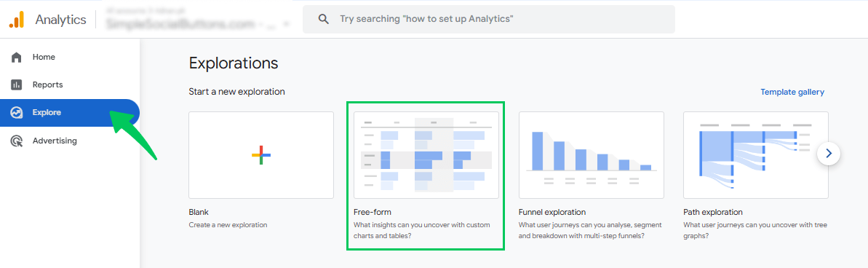Click the Google Analytics logo icon
868x268 pixels.
[x=17, y=20]
